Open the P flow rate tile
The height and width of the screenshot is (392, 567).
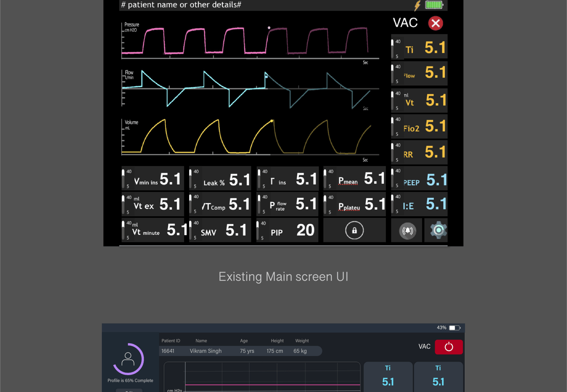click(288, 204)
